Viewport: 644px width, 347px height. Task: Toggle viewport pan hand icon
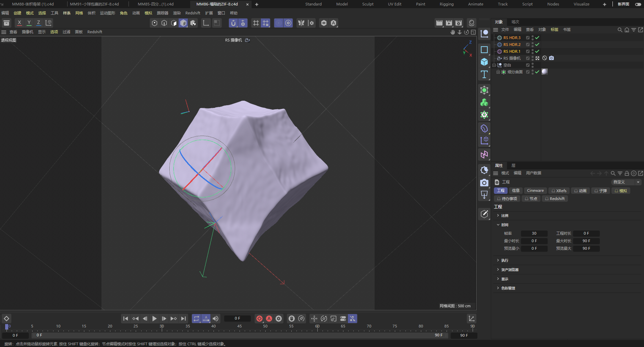(453, 32)
